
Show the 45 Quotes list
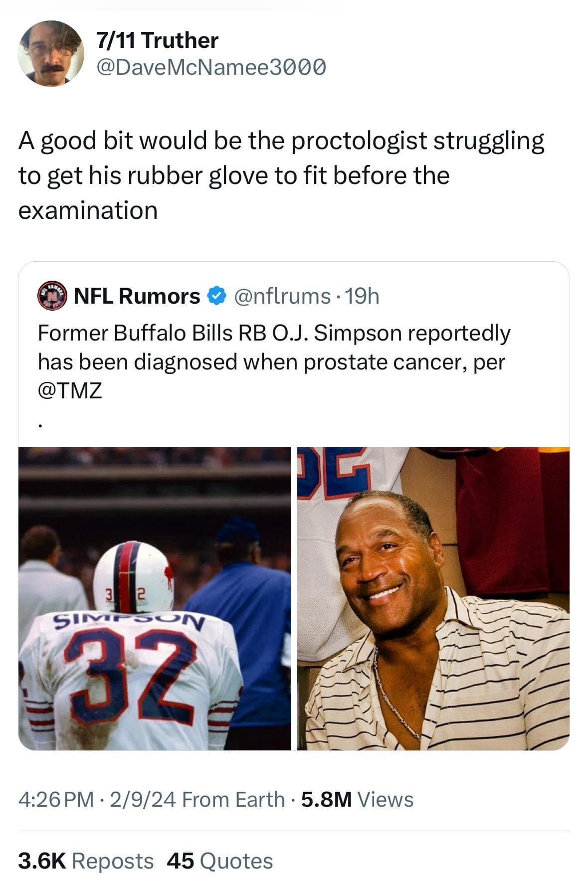(x=220, y=861)
